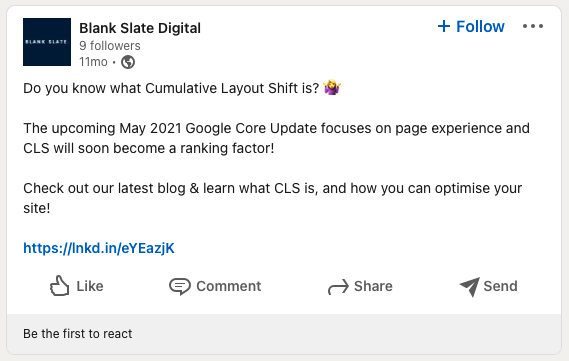Click the 'Be the first to react' bar
This screenshot has width=569, height=361.
[x=284, y=333]
